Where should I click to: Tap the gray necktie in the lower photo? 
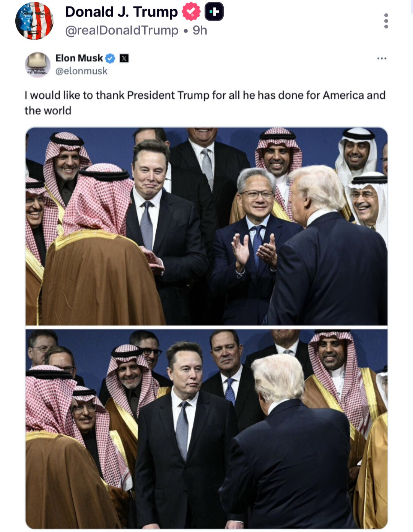pyautogui.click(x=182, y=430)
